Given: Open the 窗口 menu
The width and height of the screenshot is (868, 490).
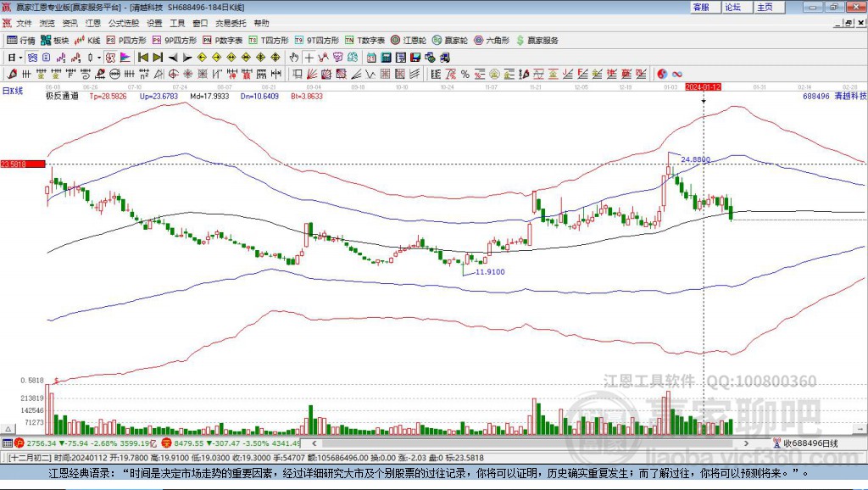Looking at the screenshot, I should click(x=200, y=23).
